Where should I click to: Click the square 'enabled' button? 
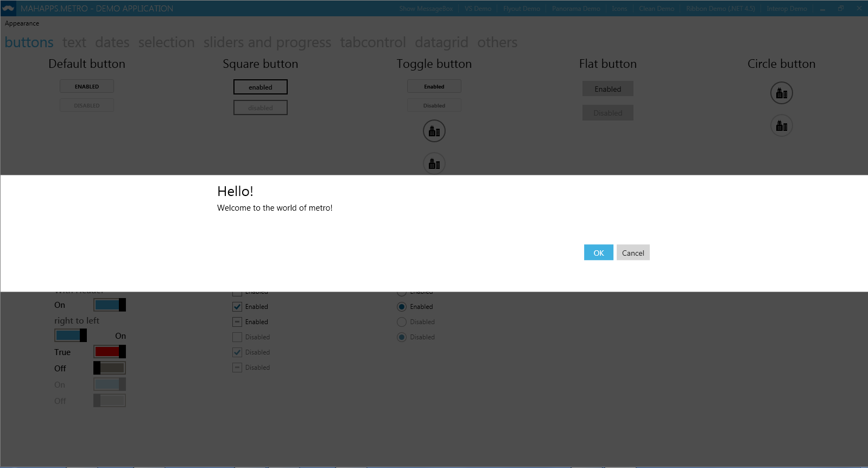261,87
